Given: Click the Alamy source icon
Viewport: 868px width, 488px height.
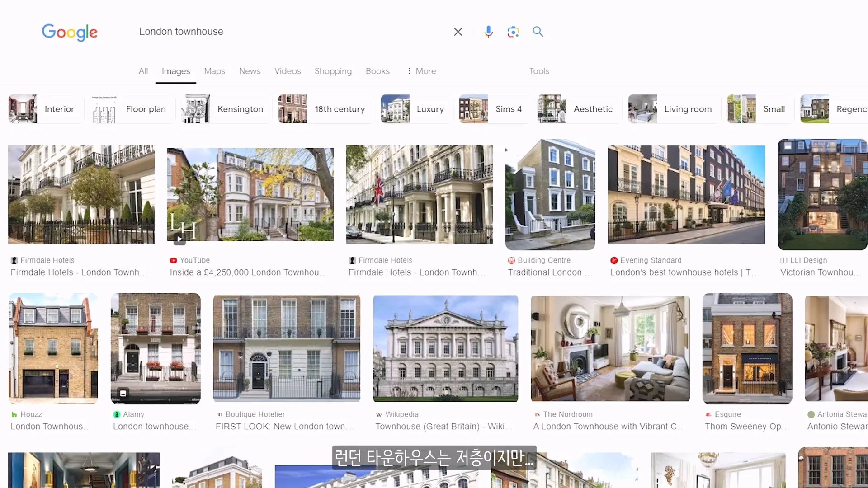Looking at the screenshot, I should [x=117, y=414].
